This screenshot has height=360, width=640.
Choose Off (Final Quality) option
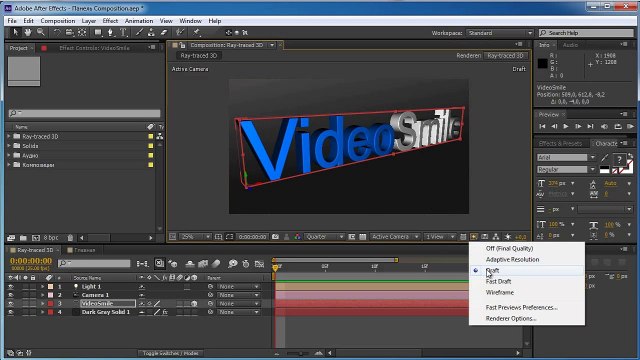(509, 249)
